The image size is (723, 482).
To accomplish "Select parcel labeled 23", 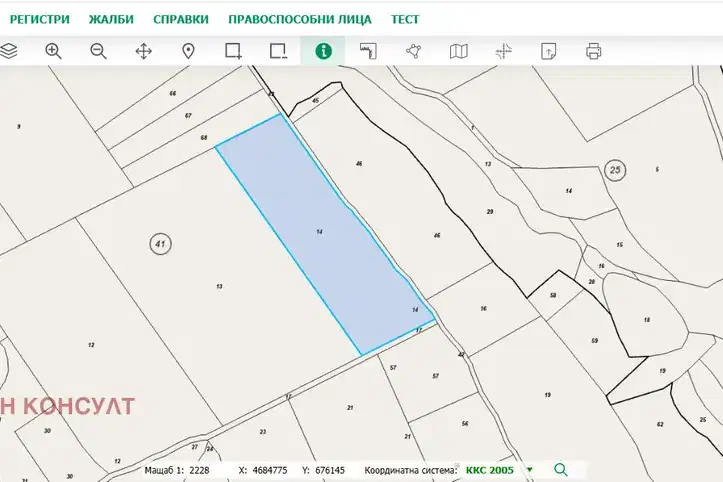I will [x=263, y=432].
